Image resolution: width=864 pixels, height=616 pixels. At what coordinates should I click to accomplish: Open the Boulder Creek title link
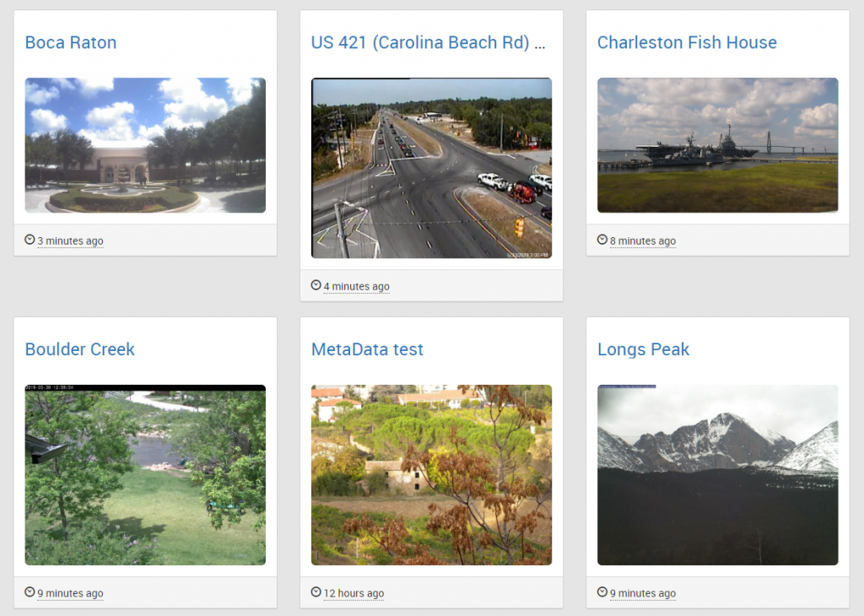point(80,349)
